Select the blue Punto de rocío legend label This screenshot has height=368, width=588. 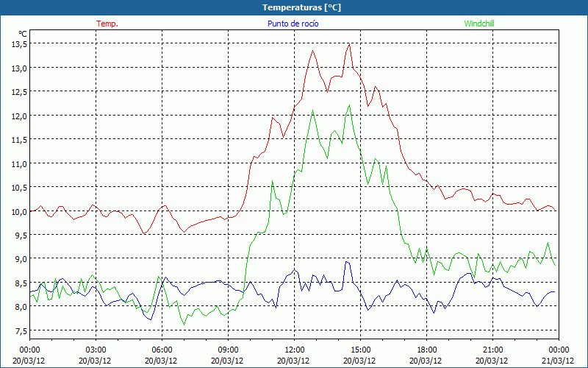tap(293, 24)
